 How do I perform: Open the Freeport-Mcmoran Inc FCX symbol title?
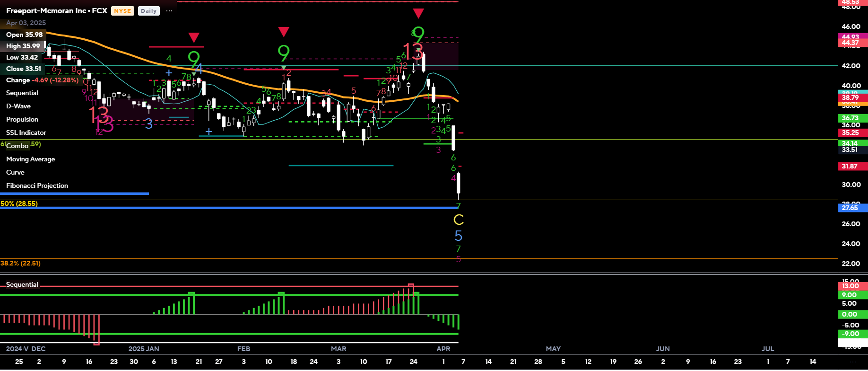(57, 10)
